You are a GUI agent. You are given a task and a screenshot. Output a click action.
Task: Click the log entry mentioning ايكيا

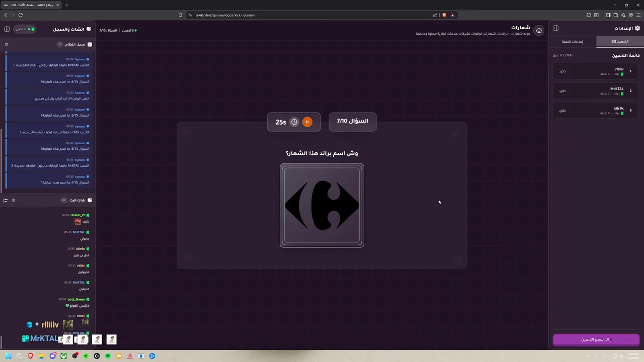(48, 130)
